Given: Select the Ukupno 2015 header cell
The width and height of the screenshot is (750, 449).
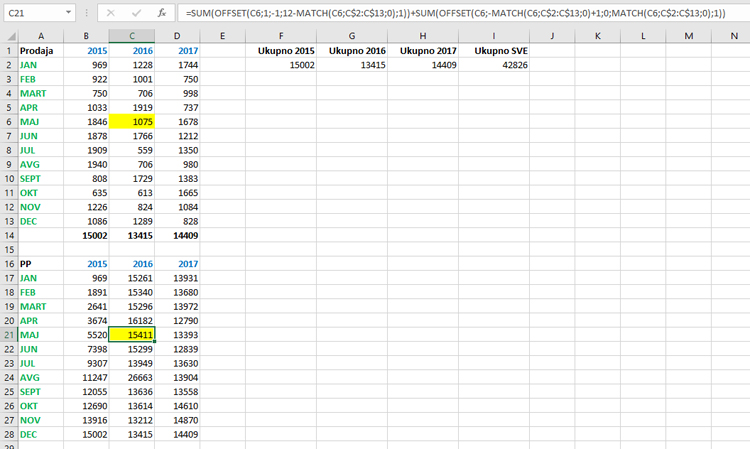Looking at the screenshot, I should tap(281, 50).
